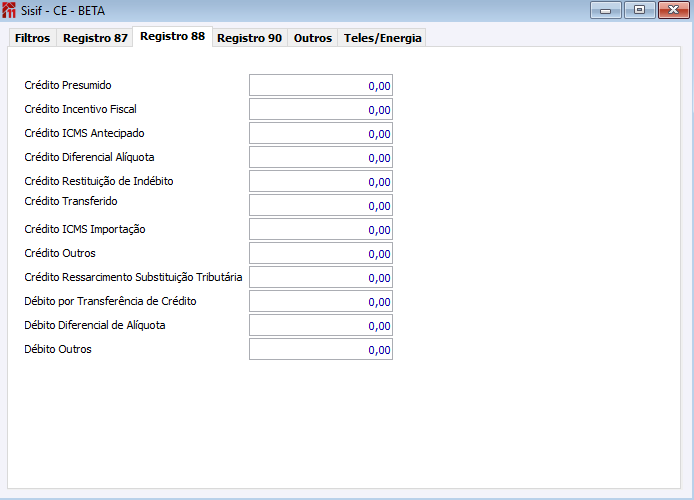
Task: Click the 'Crédito Incentivo Fiscal' label
Action: (x=80, y=109)
